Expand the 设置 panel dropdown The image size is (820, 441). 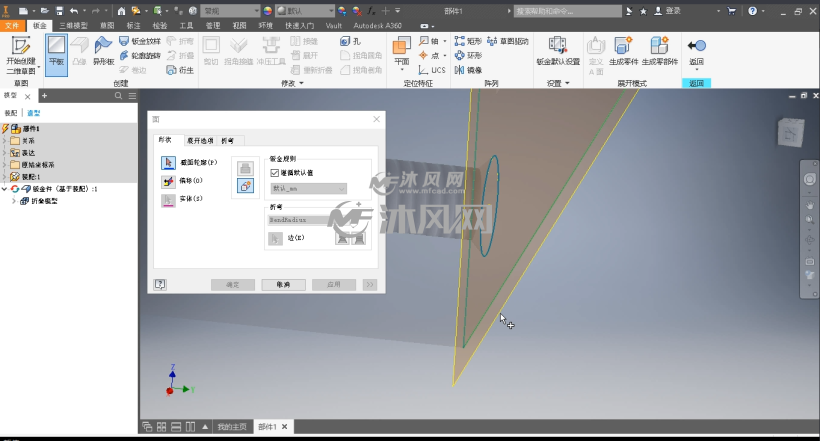pos(558,83)
